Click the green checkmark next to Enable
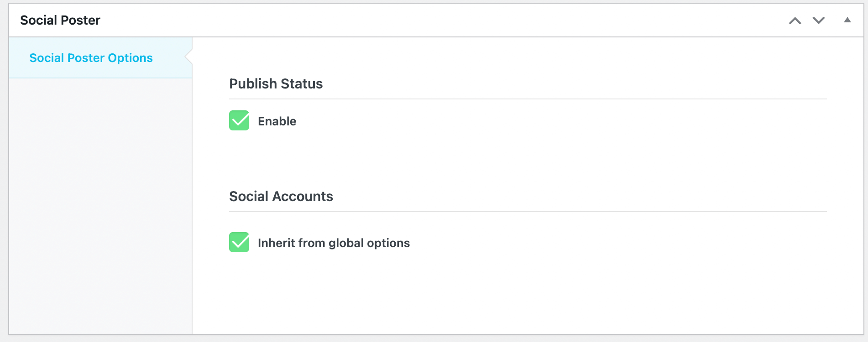Screen dimensions: 868x342 click(239, 120)
